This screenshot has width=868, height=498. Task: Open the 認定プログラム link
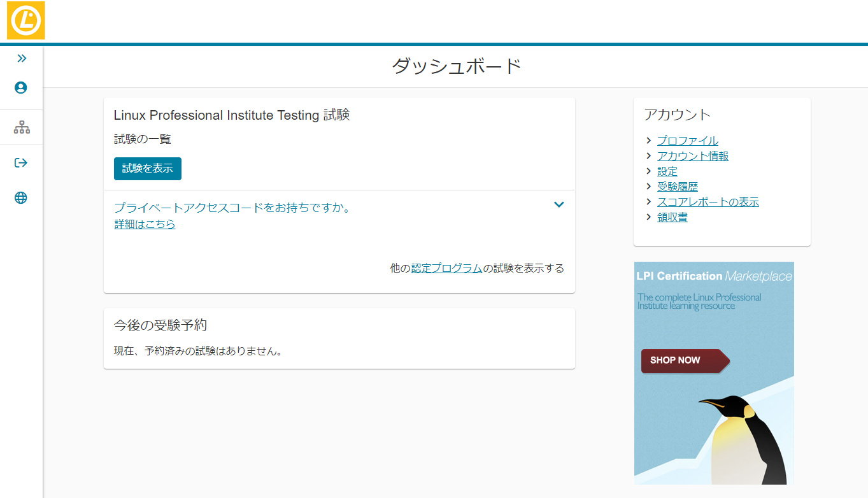click(x=446, y=268)
